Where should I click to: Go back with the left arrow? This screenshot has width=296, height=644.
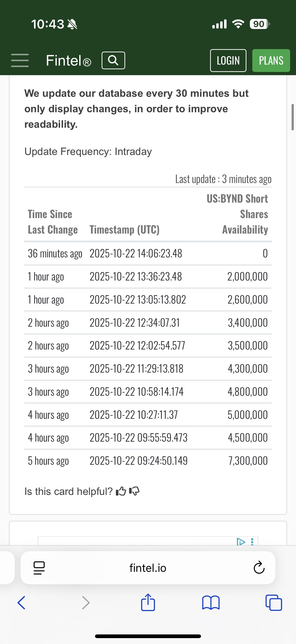click(21, 602)
